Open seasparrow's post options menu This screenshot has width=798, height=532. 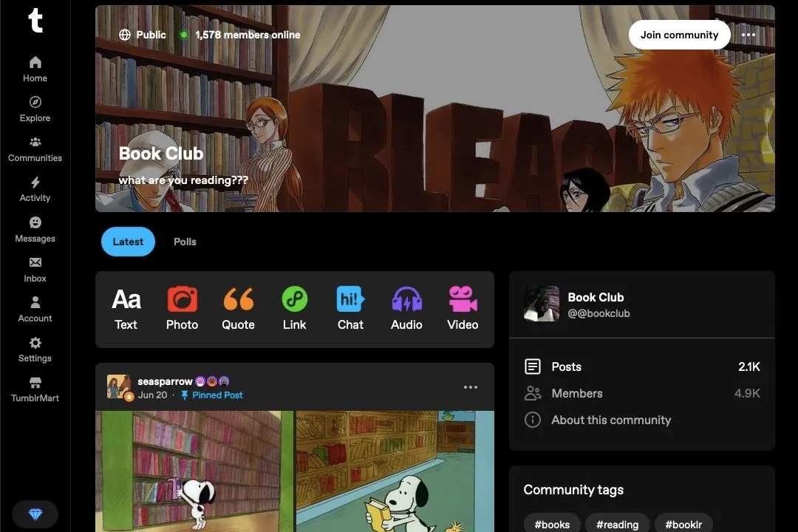pos(471,386)
